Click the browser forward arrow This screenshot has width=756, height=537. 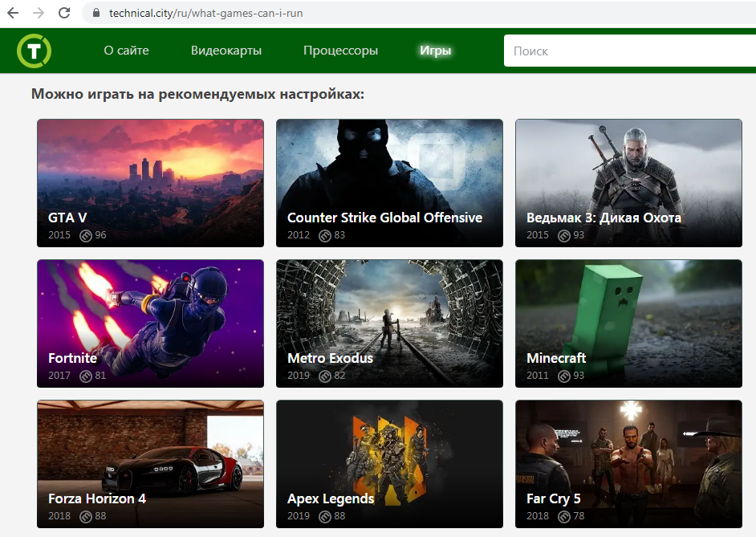point(39,13)
